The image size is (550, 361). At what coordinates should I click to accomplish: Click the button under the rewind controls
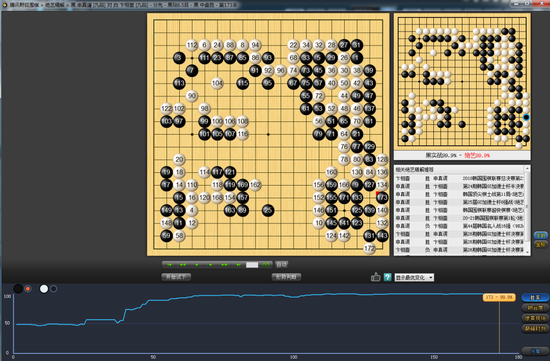[176, 277]
